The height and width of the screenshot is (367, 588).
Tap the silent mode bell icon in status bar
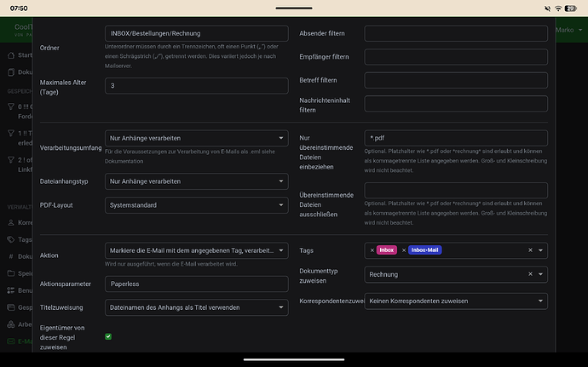point(547,9)
